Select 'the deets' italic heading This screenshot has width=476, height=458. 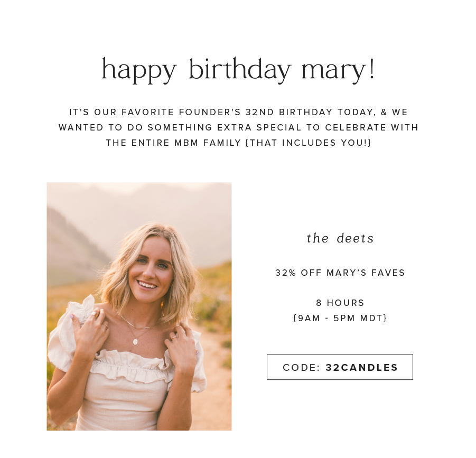[x=340, y=238]
